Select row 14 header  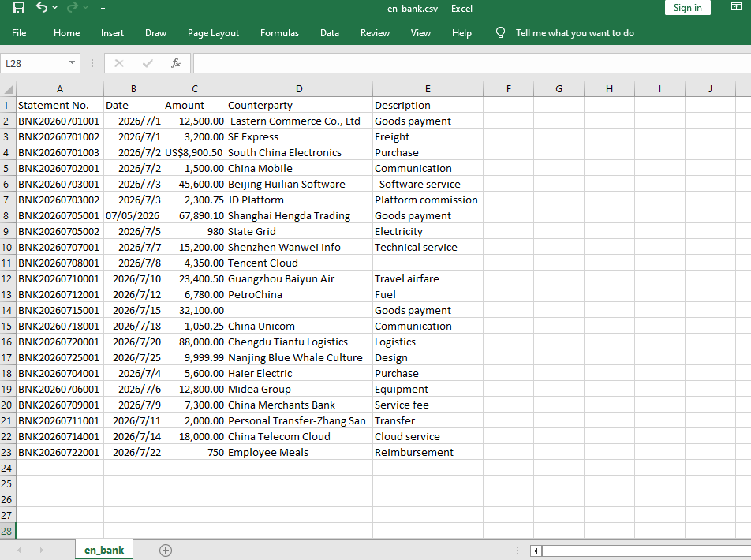click(6, 311)
